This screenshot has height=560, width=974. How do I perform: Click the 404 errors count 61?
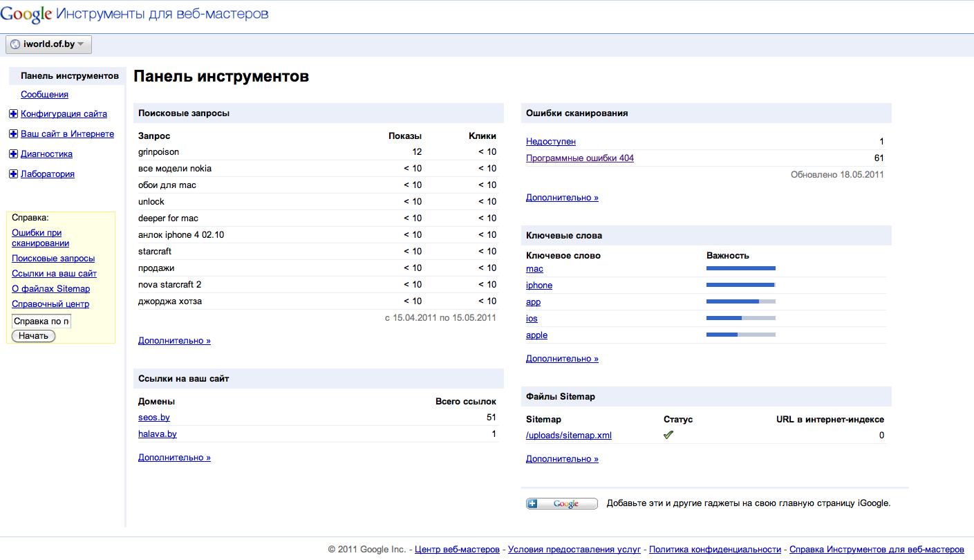click(879, 158)
